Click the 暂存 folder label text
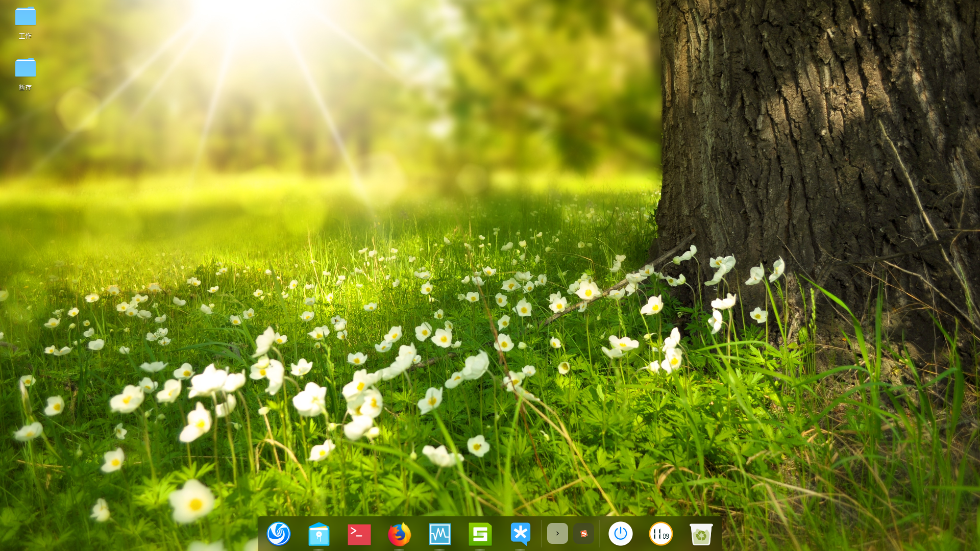Viewport: 980px width, 551px height. (x=26, y=87)
